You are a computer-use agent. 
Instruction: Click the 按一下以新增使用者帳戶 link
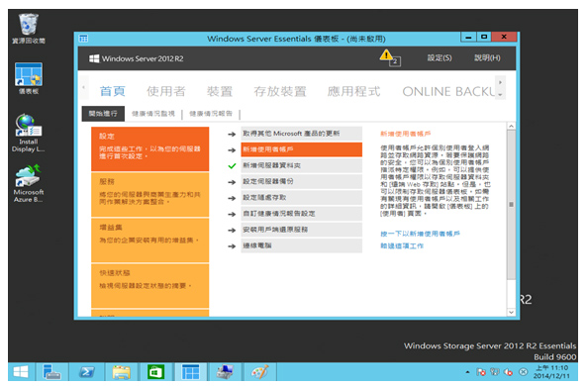(x=420, y=234)
